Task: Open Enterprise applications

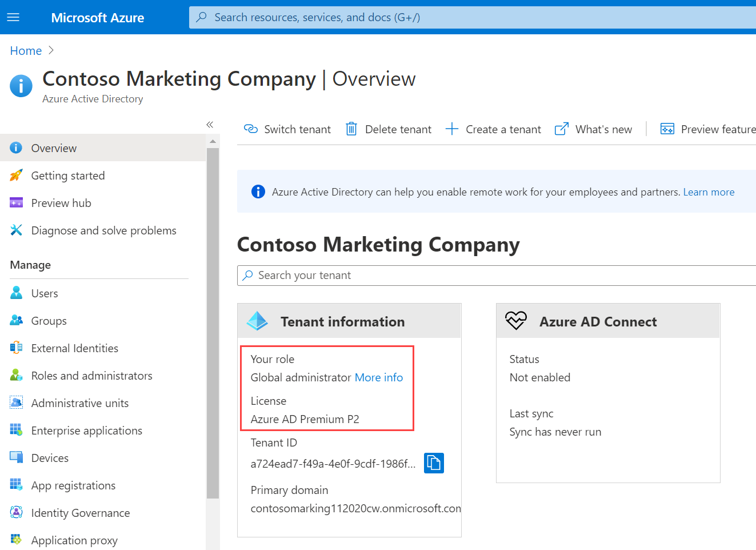Action: (103, 431)
